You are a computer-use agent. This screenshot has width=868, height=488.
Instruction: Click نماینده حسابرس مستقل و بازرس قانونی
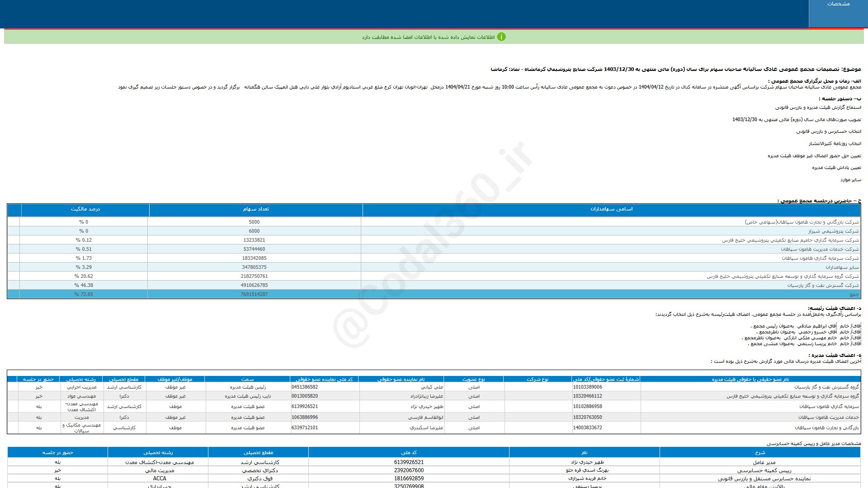(x=764, y=479)
